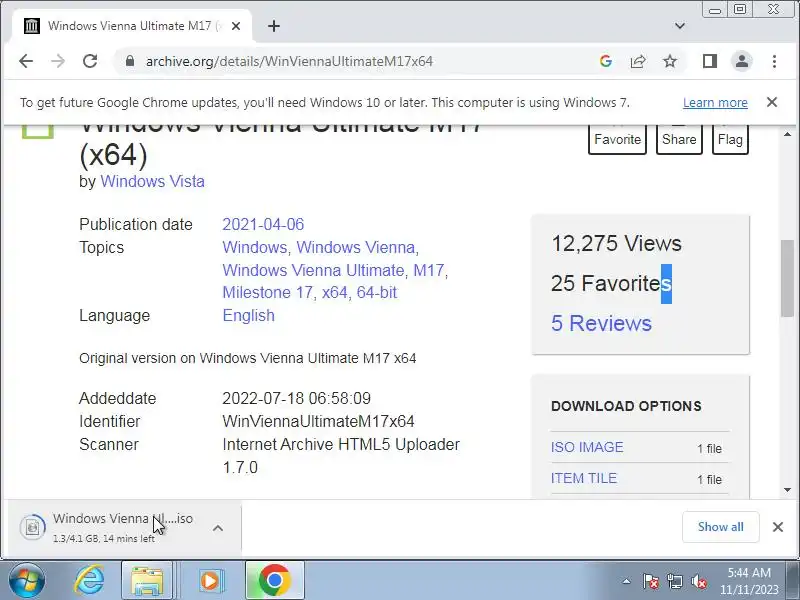Open the English language link
This screenshot has height=600, width=800.
pyautogui.click(x=248, y=315)
